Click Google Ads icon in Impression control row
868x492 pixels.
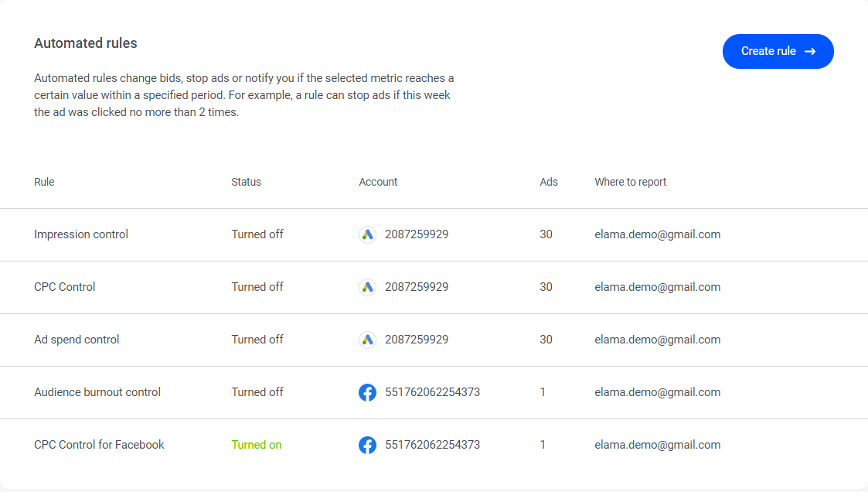(x=368, y=234)
